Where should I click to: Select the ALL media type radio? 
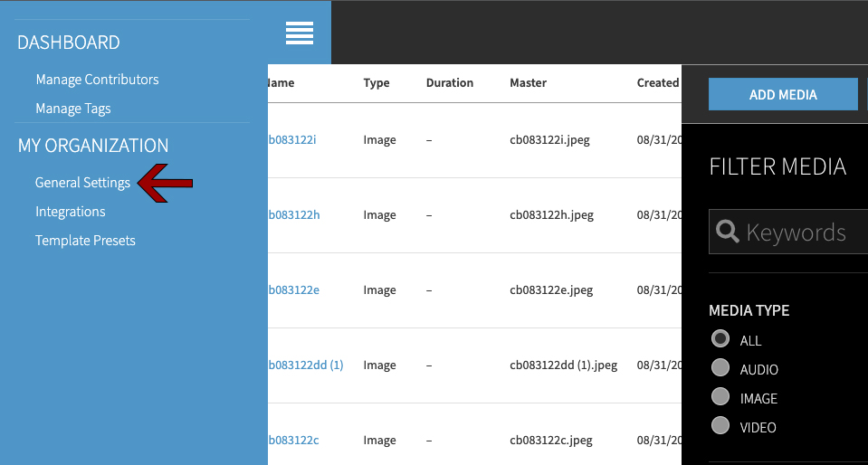(720, 340)
